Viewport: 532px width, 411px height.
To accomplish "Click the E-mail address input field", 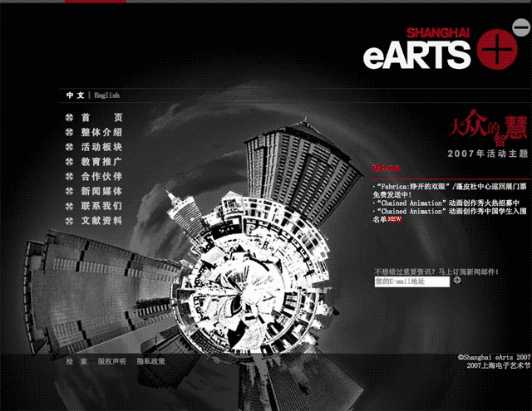I will pyautogui.click(x=412, y=281).
